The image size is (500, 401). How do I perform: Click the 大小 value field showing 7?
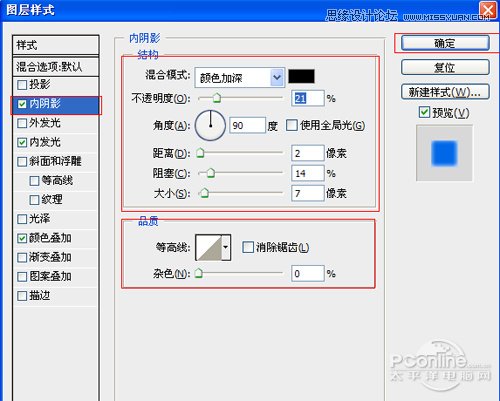[x=308, y=193]
